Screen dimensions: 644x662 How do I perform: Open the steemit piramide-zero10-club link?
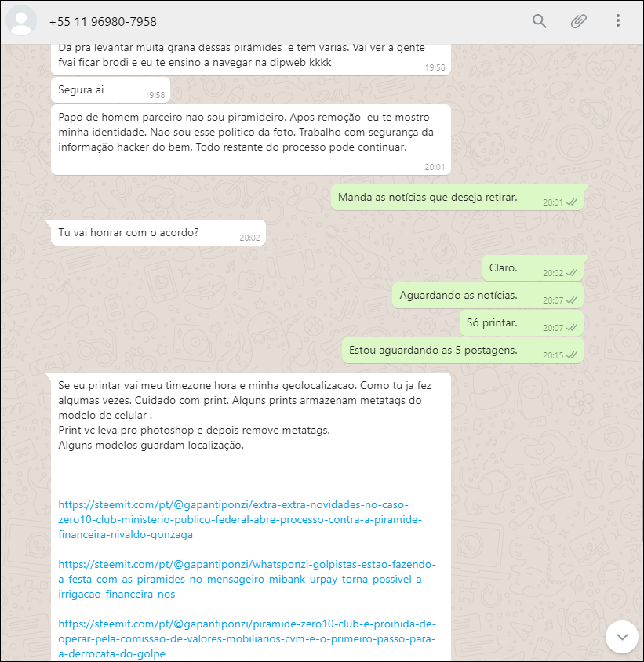click(x=247, y=638)
